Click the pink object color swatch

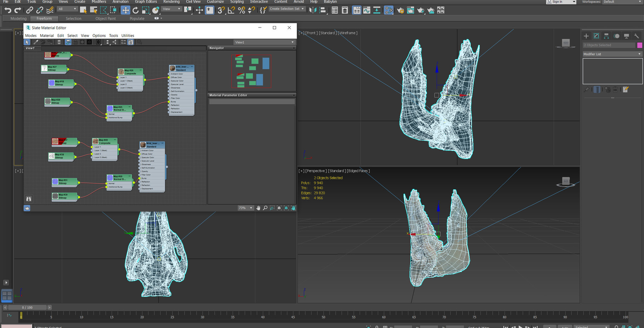(640, 45)
